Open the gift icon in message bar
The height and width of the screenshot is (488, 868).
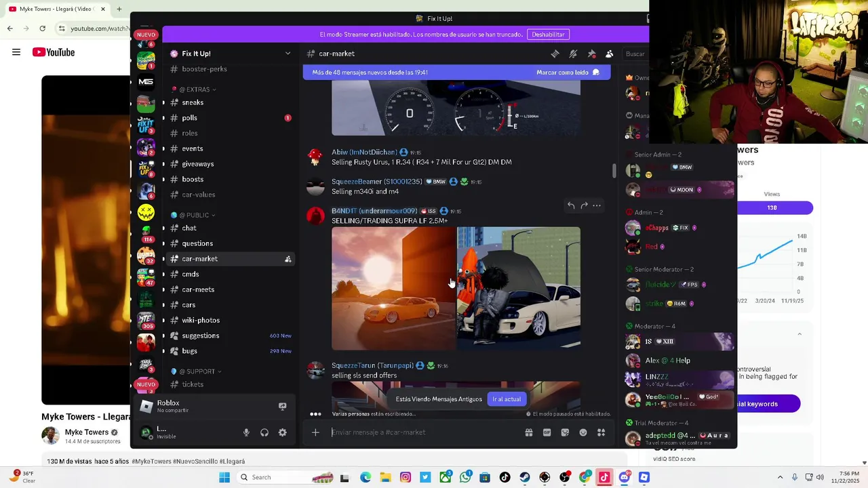[x=529, y=432]
